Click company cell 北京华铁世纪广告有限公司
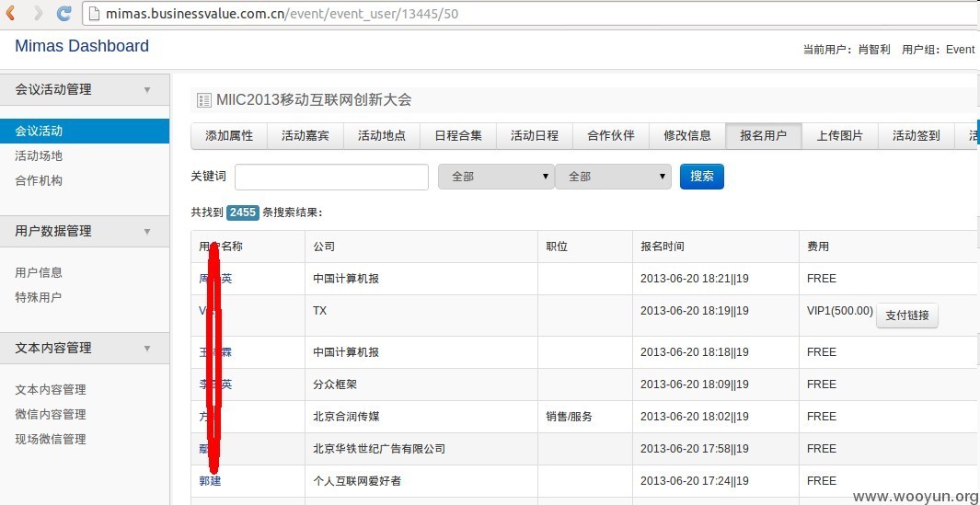 (x=379, y=449)
